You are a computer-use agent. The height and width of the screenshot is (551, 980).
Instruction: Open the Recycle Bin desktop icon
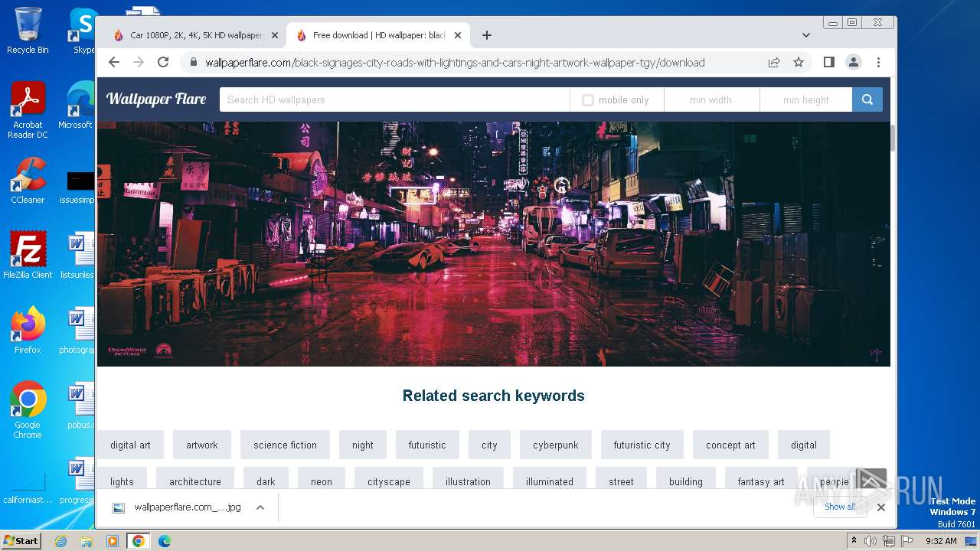click(28, 31)
